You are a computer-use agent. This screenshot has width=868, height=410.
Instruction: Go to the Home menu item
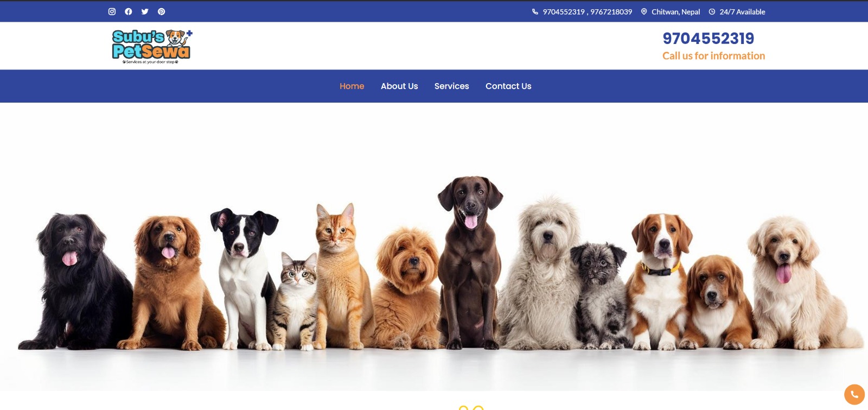[352, 86]
